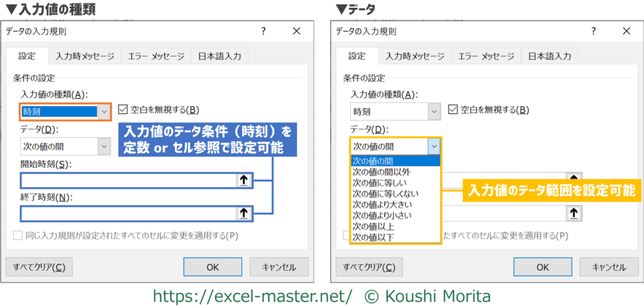The height and width of the screenshot is (308, 644).
Task: Open 日本語入力 tab in left dialog
Action: pyautogui.click(x=220, y=56)
